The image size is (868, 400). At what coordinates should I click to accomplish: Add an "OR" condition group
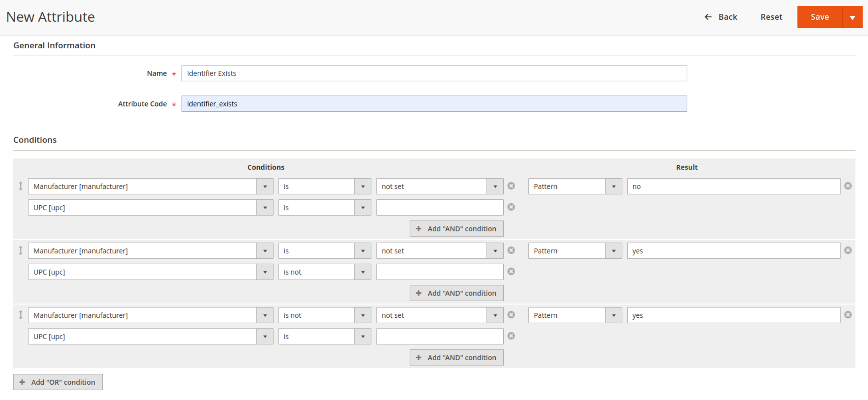(x=58, y=382)
